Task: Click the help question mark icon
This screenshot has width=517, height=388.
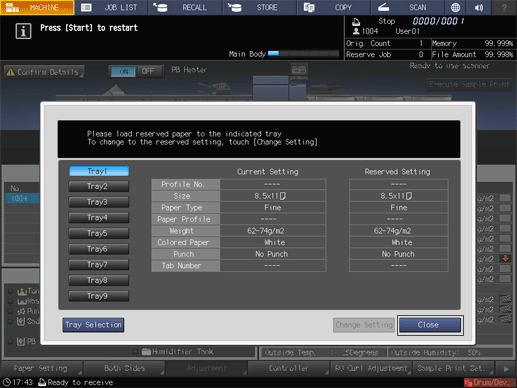Action: click(504, 7)
